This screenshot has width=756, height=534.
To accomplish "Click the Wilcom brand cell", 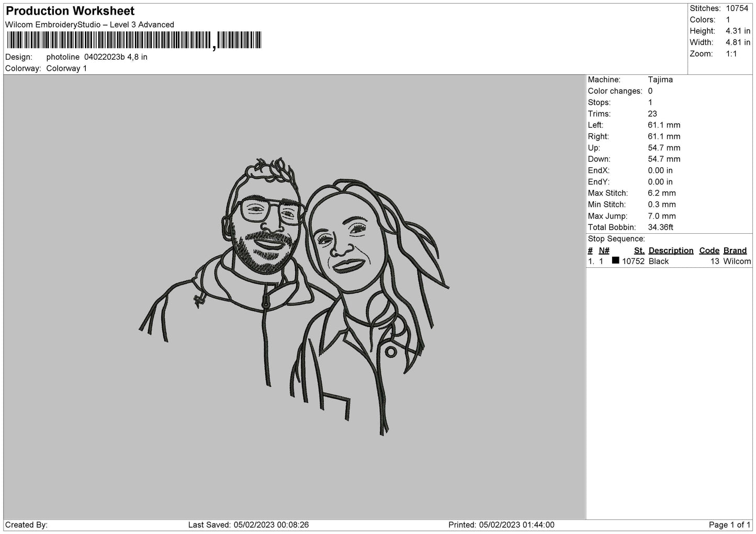I will (x=737, y=262).
